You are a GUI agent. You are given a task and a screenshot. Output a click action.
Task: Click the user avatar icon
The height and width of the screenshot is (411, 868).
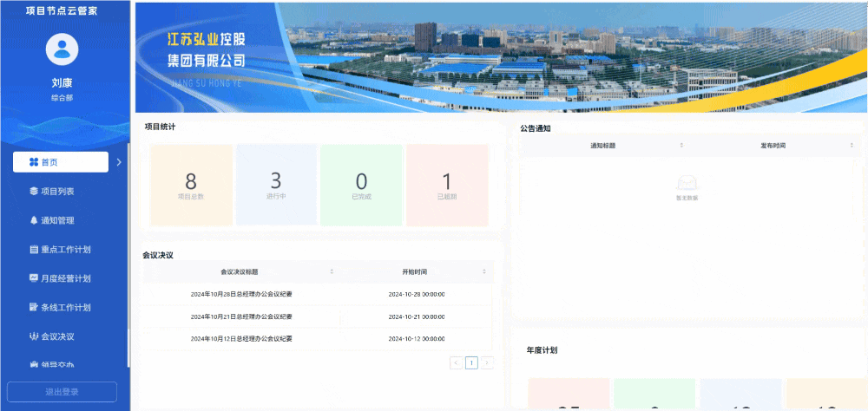tap(62, 49)
